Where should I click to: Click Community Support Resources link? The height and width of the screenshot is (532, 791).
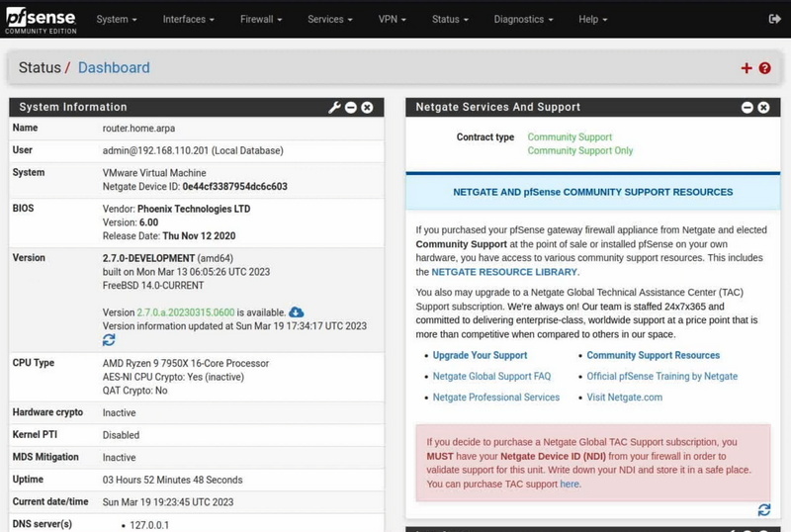click(x=654, y=355)
